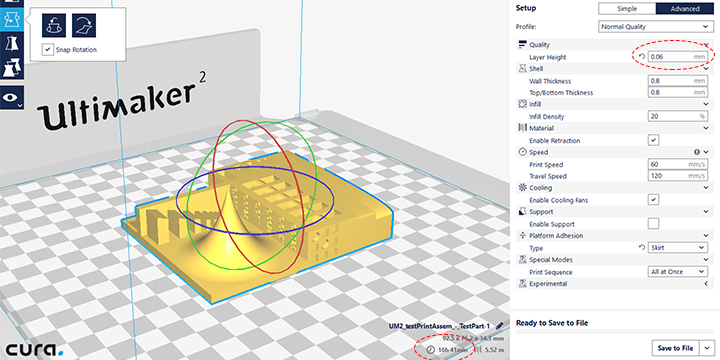Image resolution: width=720 pixels, height=360 pixels.
Task: Collapse the Shell section chevron
Action: pos(707,69)
